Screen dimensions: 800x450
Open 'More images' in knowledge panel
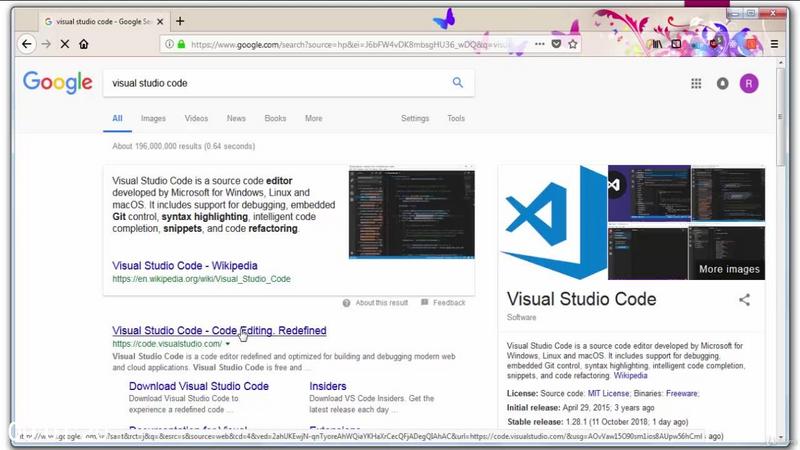click(729, 269)
